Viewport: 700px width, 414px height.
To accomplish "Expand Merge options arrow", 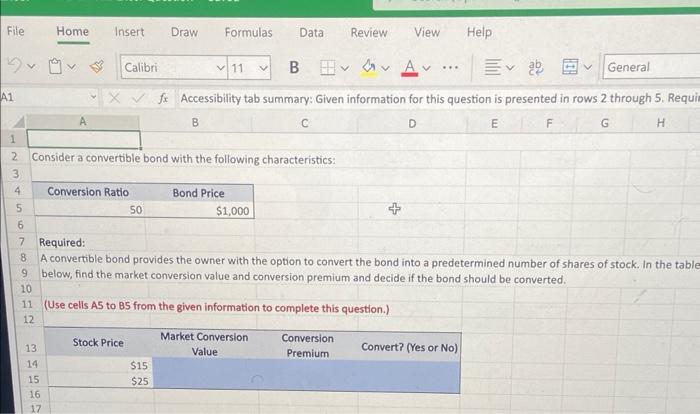I will pyautogui.click(x=588, y=68).
